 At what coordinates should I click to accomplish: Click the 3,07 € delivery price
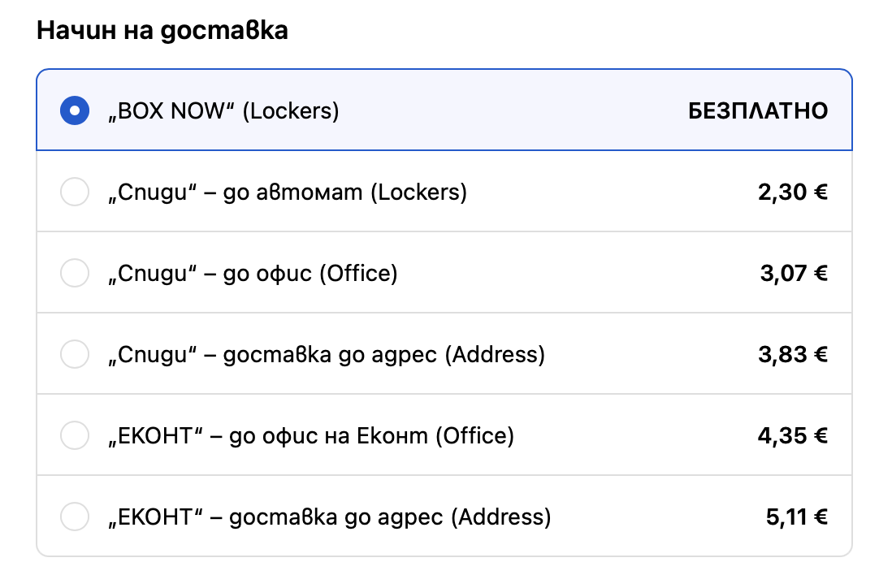pyautogui.click(x=793, y=274)
